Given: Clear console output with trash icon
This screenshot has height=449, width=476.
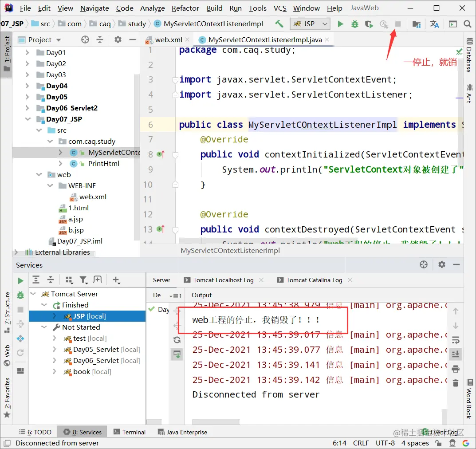Looking at the screenshot, I should [x=455, y=383].
